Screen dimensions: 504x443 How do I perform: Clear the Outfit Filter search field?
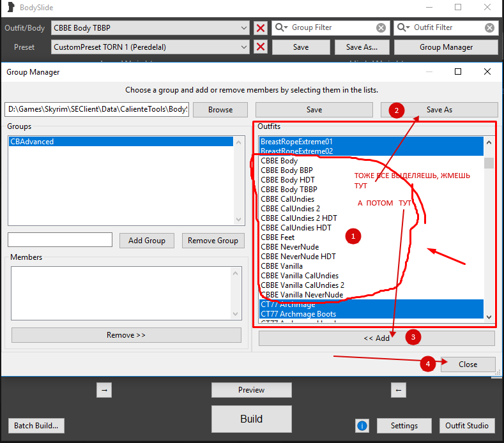click(489, 28)
